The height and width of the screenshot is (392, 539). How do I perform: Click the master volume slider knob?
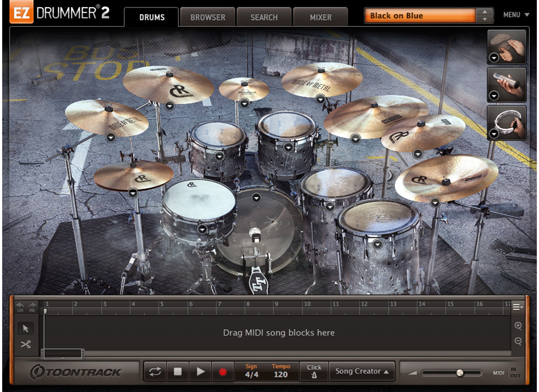click(x=460, y=373)
